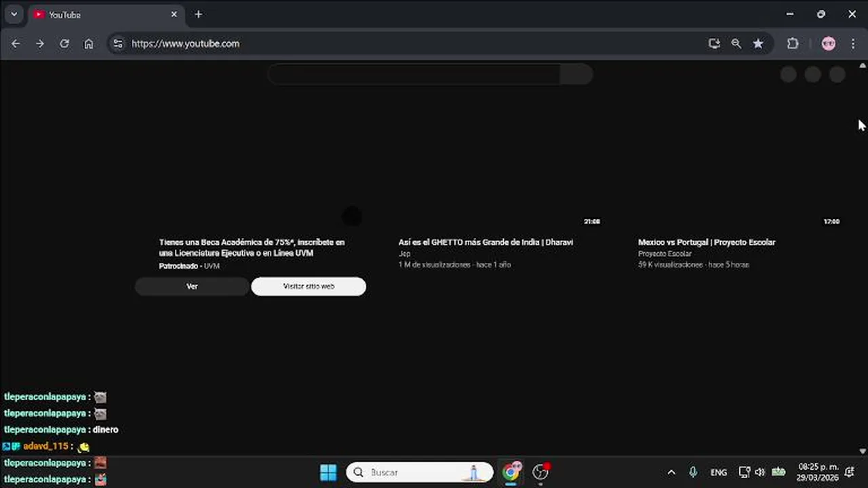Click the browser forward arrow

[40, 43]
